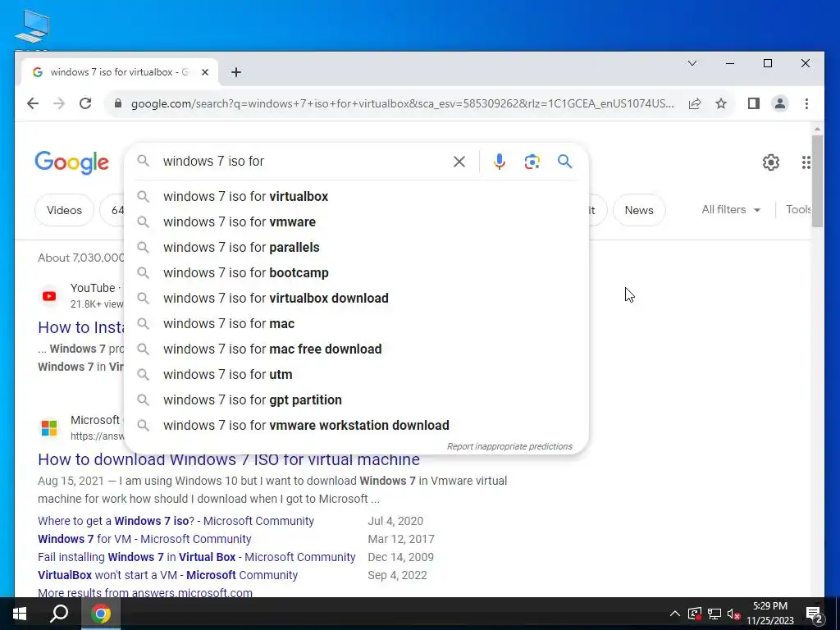Viewport: 840px width, 630px height.
Task: Pick suggestion 'windows 7 iso for utm'
Action: [x=356, y=374]
